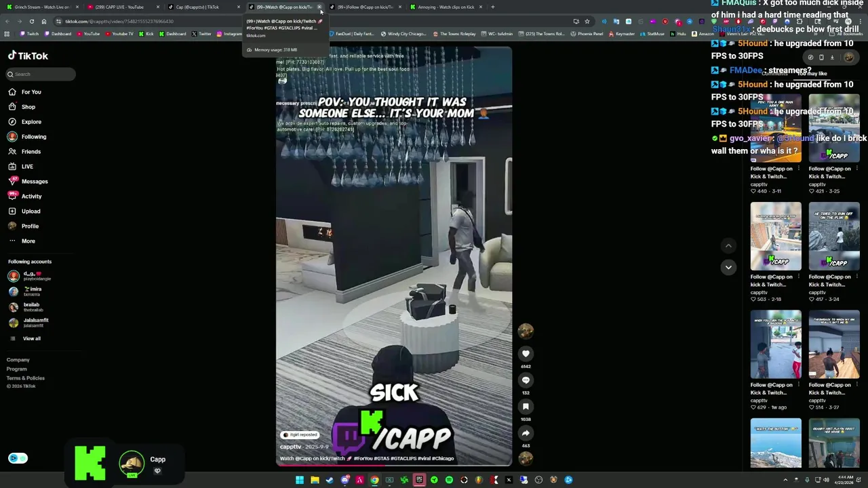Show hidden system tray icons

point(785,480)
